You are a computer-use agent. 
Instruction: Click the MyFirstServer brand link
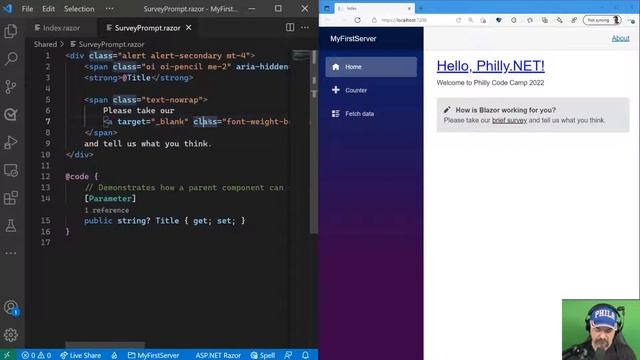point(353,39)
